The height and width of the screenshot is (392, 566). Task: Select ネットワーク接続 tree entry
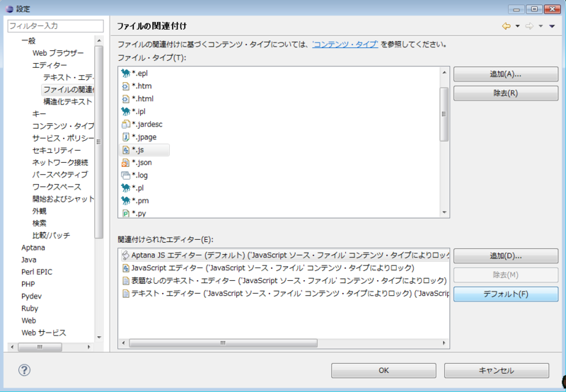(x=60, y=163)
